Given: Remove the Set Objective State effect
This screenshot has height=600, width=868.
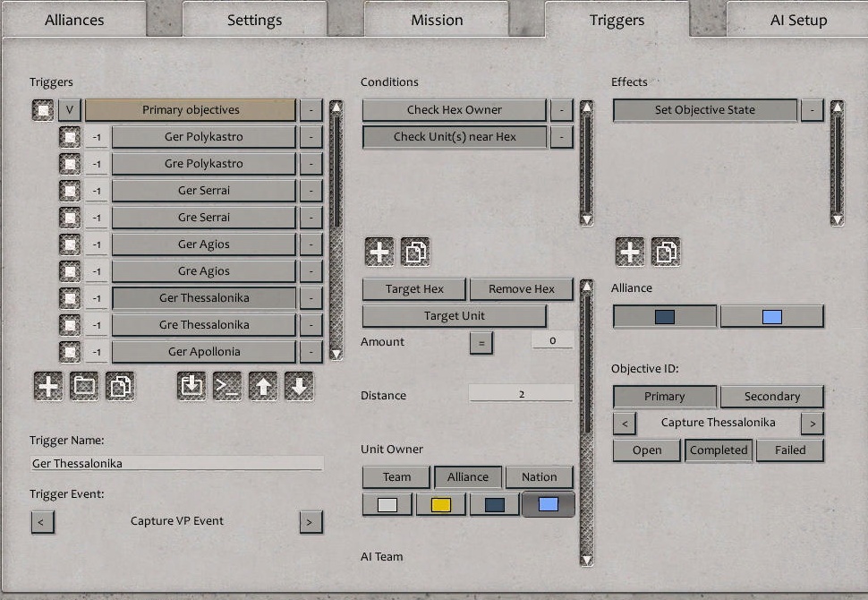Looking at the screenshot, I should pos(813,109).
